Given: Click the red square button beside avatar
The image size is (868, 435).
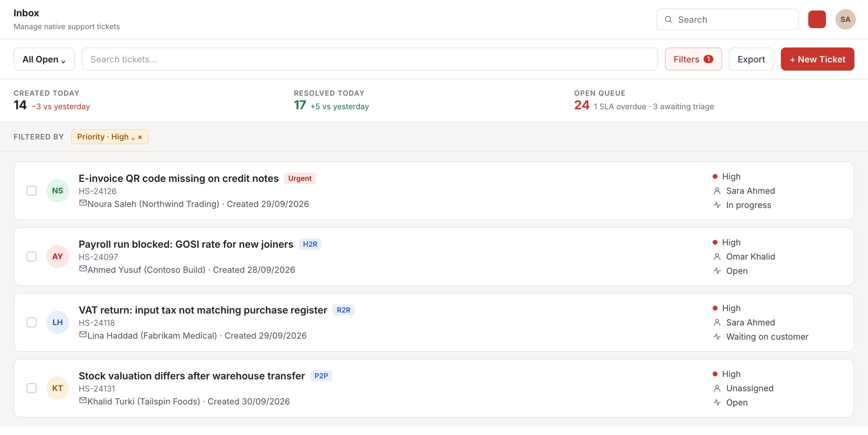Looking at the screenshot, I should point(817,20).
